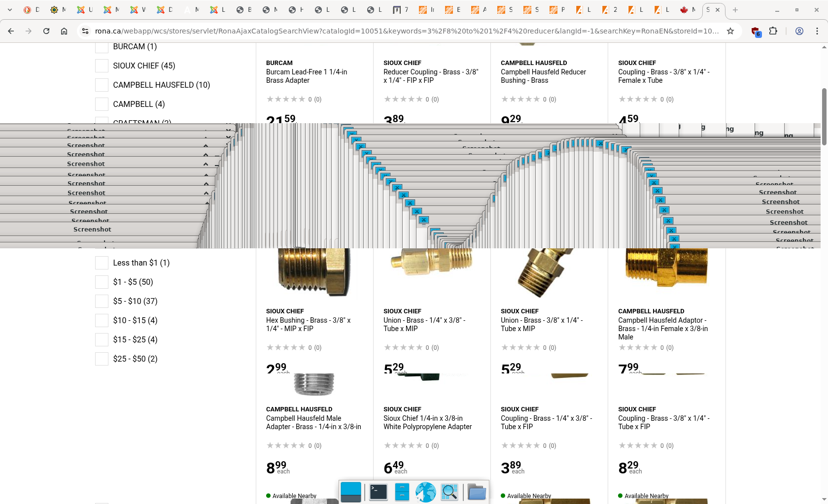Click star rating under Hex Bushing
Viewport: 828px width, 504px height.
click(285, 347)
